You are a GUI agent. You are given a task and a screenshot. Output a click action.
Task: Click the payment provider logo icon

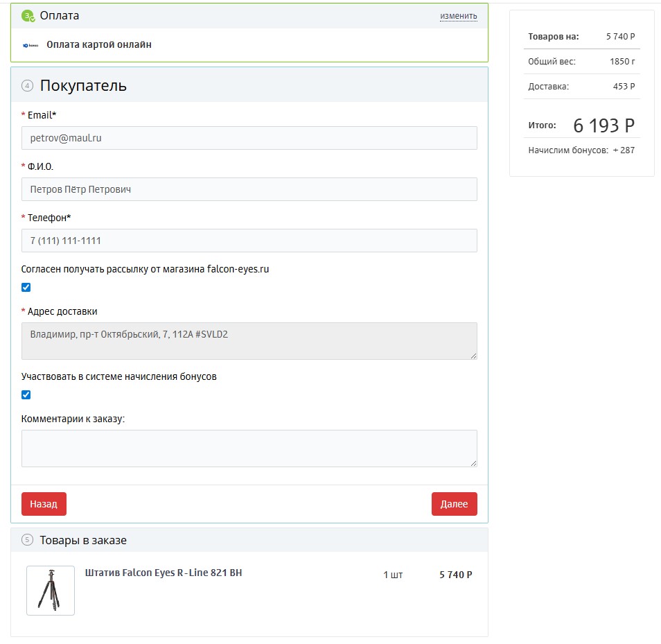(x=30, y=45)
